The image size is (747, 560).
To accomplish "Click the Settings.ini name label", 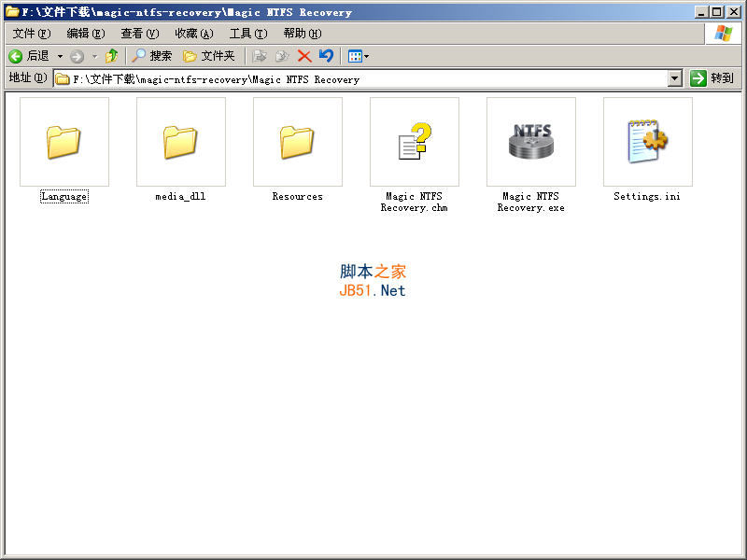I will click(x=647, y=196).
